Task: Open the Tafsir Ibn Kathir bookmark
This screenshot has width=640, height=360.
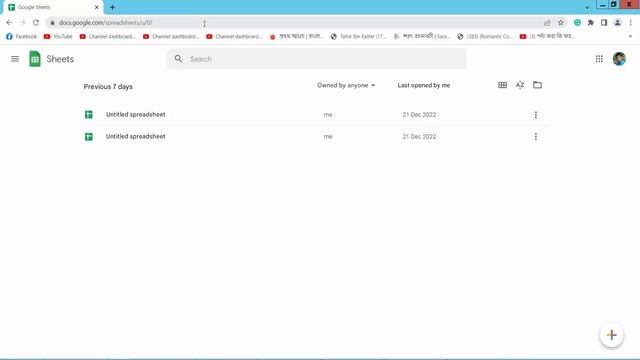Action: [x=358, y=36]
